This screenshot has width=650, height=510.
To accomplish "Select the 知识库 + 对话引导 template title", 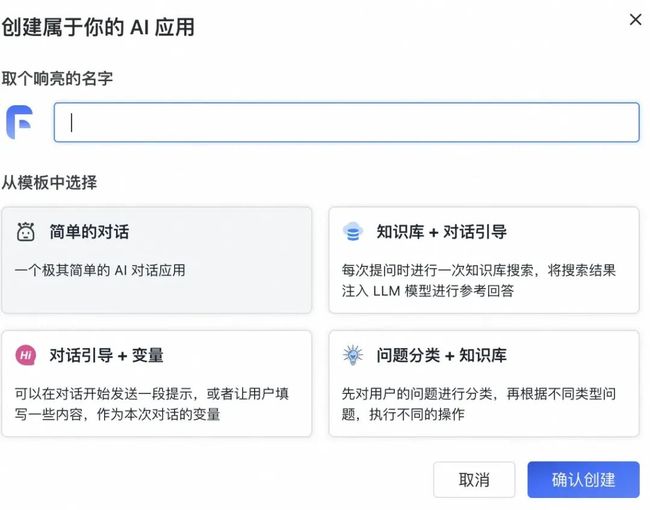I will click(x=441, y=232).
